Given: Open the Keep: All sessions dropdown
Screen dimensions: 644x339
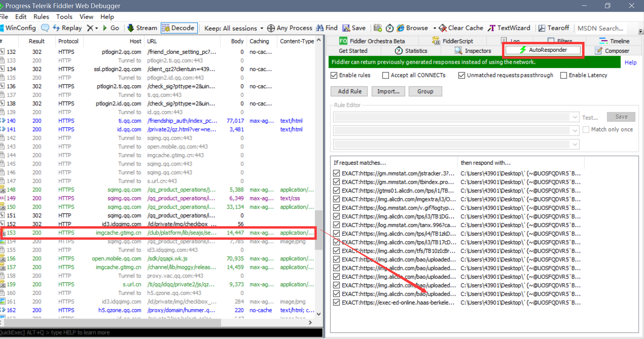Looking at the screenshot, I should (233, 28).
